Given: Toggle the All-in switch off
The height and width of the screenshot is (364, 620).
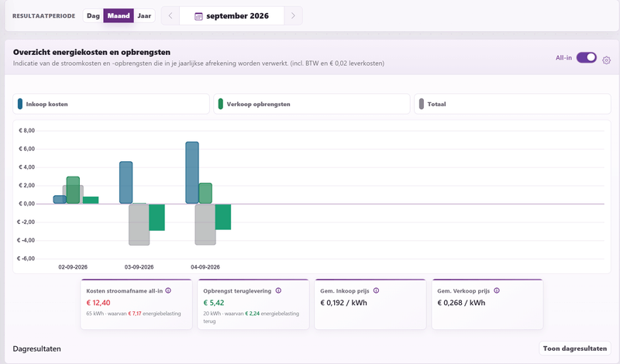Looking at the screenshot, I should 587,58.
